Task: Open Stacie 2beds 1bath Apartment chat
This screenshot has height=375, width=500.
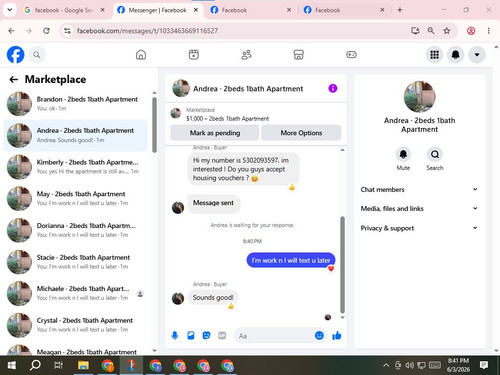Action: click(x=76, y=262)
